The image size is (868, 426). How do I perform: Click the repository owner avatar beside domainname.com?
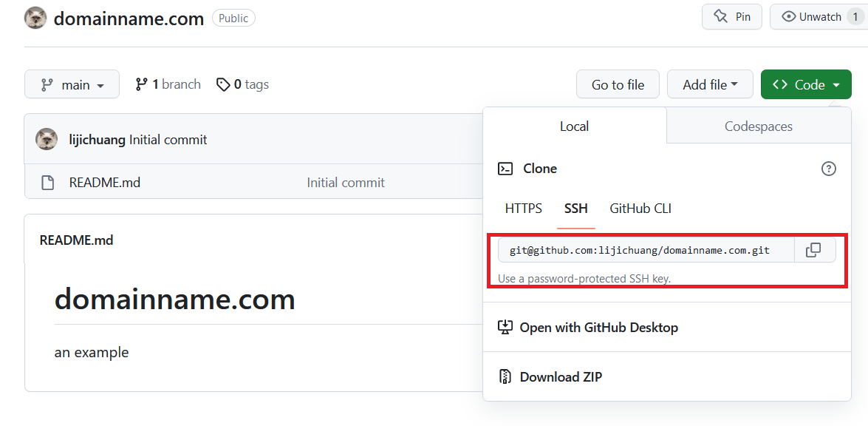35,18
